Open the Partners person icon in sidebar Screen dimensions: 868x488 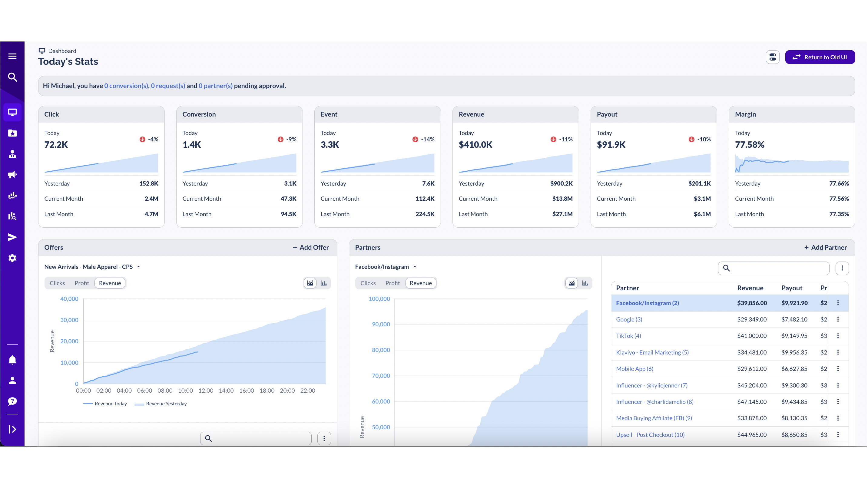point(12,153)
